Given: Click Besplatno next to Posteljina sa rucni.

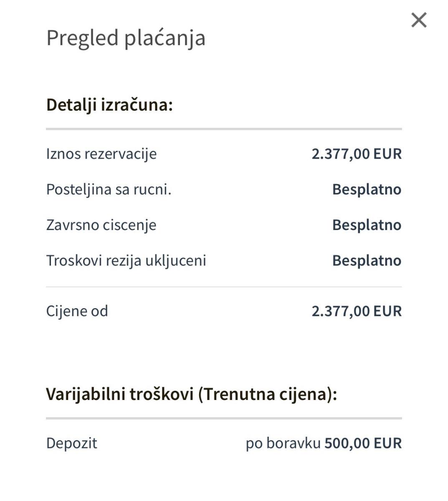Looking at the screenshot, I should click(x=367, y=189).
